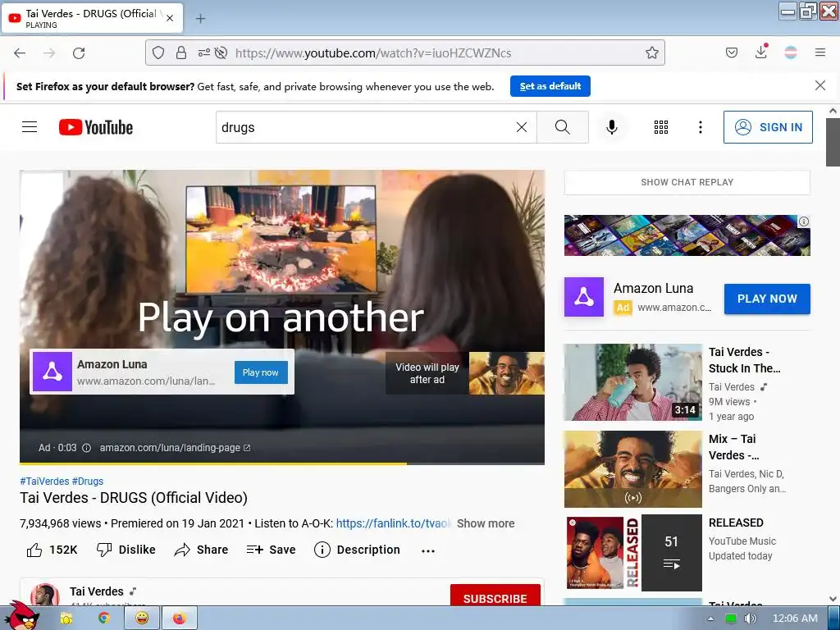Viewport: 840px width, 630px height.
Task: Open the RELEASED playlist thumbnail
Action: pyautogui.click(x=634, y=553)
